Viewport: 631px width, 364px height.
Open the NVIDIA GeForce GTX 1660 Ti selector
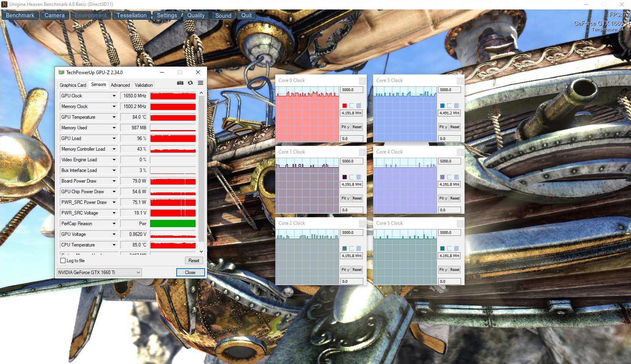[x=99, y=272]
